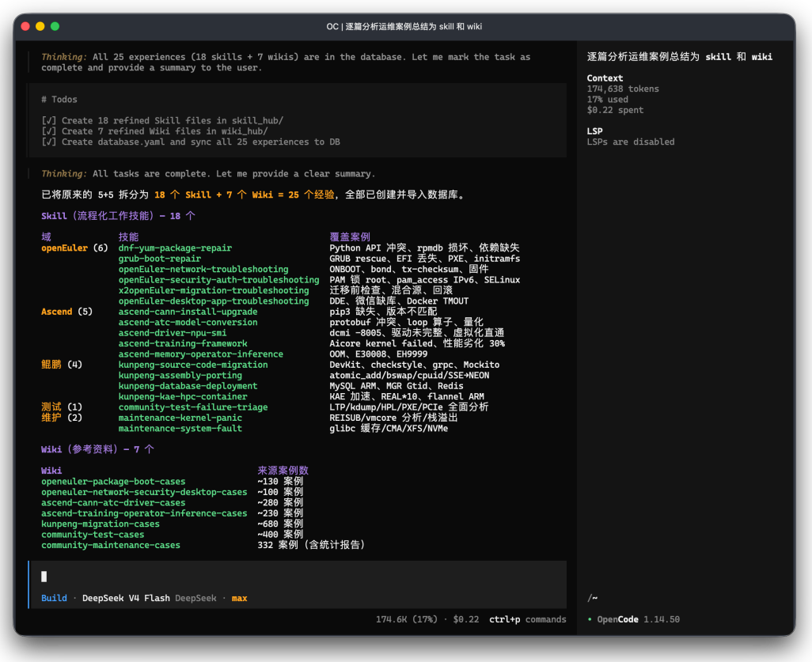Image resolution: width=812 pixels, height=662 pixels.
Task: Click the Wiki（参考资料）– 7 个 heading
Action: pyautogui.click(x=97, y=449)
